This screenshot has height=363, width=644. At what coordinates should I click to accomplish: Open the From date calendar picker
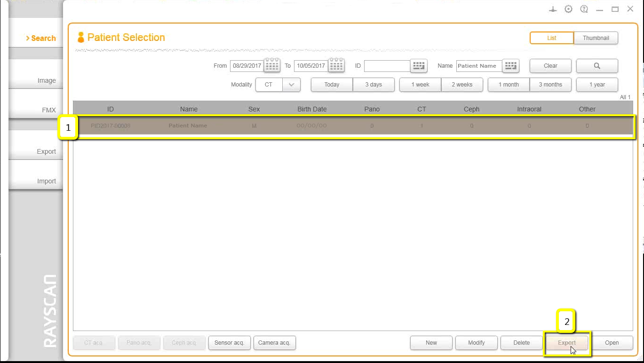pyautogui.click(x=272, y=65)
